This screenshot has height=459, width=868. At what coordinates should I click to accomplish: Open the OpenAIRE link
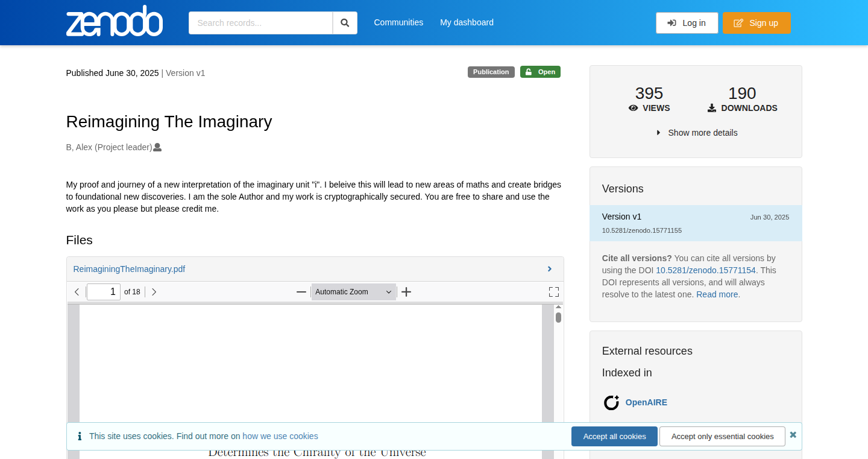(646, 402)
